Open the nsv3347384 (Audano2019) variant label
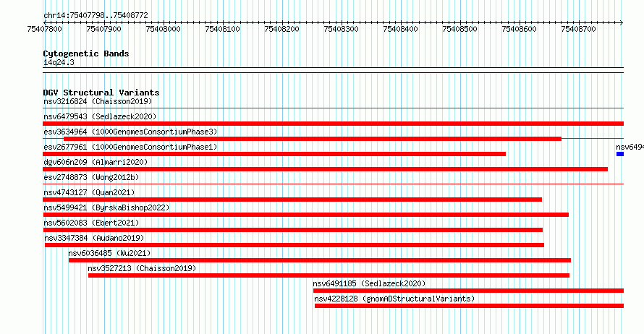Screen dimensions: 644x334 point(95,238)
